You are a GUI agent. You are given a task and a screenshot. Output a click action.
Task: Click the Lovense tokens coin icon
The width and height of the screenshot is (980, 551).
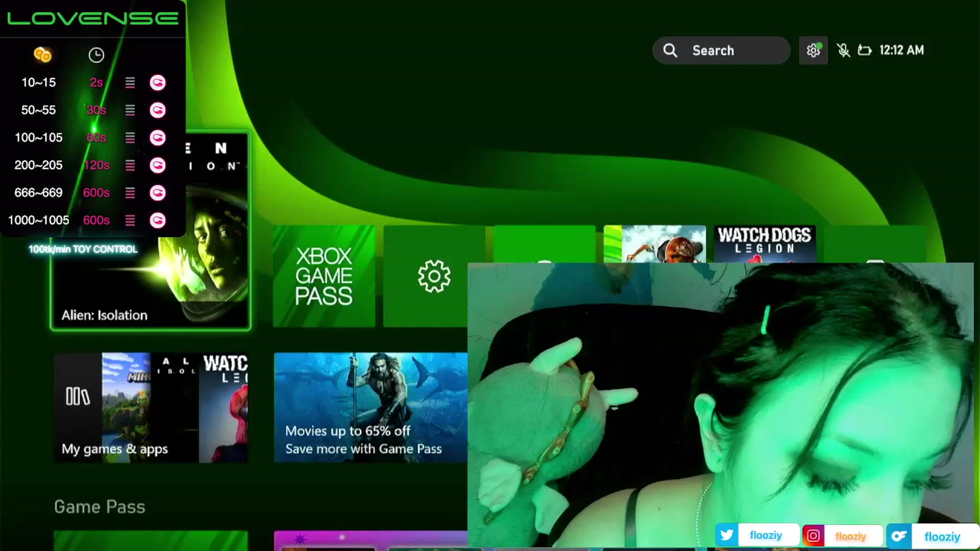tap(42, 55)
